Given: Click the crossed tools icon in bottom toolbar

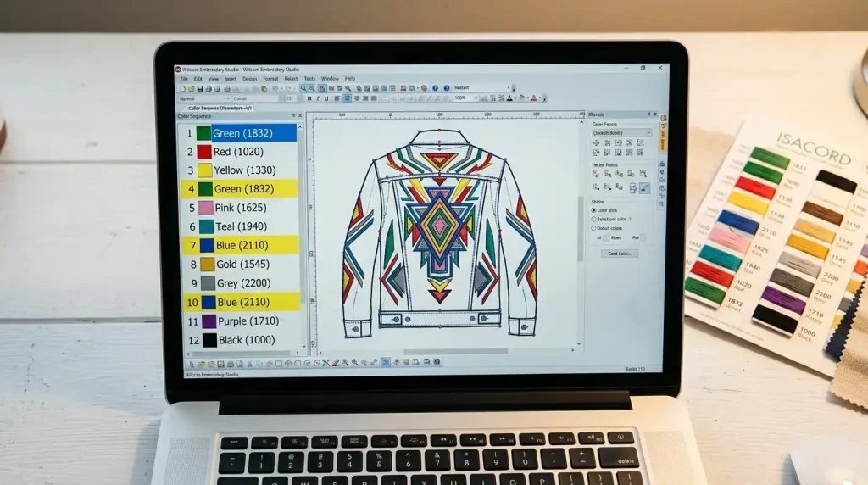Looking at the screenshot, I should point(326,363).
